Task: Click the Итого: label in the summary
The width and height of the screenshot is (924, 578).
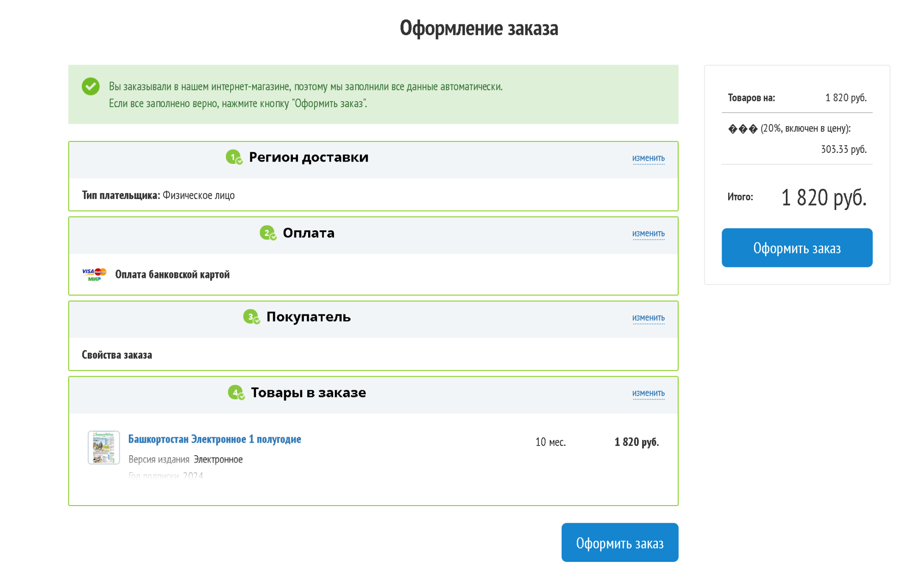Action: 740,197
